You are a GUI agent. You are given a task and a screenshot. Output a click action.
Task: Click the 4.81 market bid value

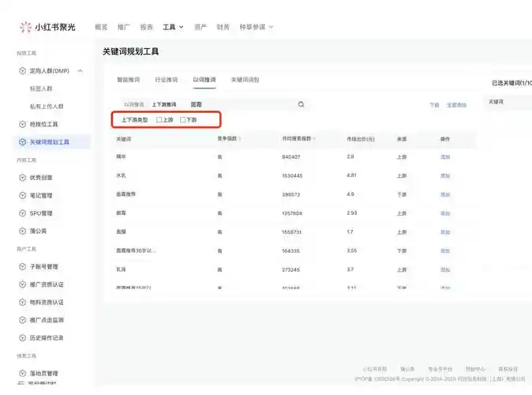pos(351,175)
